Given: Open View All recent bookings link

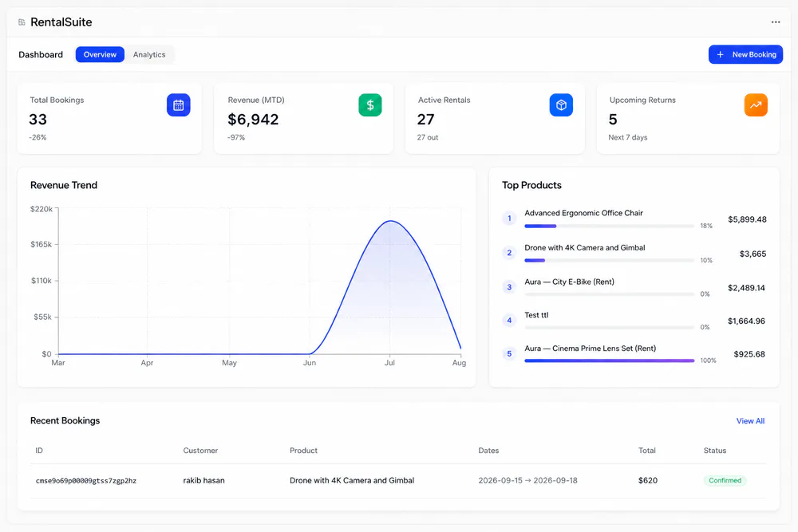Looking at the screenshot, I should [750, 420].
